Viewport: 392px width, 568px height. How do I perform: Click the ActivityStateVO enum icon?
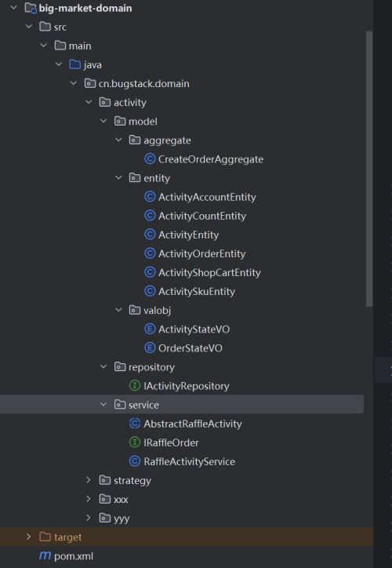tap(150, 329)
